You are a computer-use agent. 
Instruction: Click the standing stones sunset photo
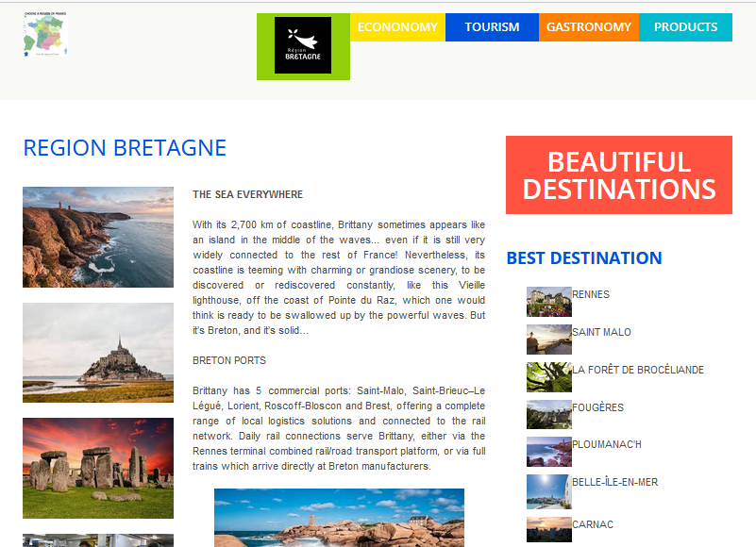click(98, 468)
